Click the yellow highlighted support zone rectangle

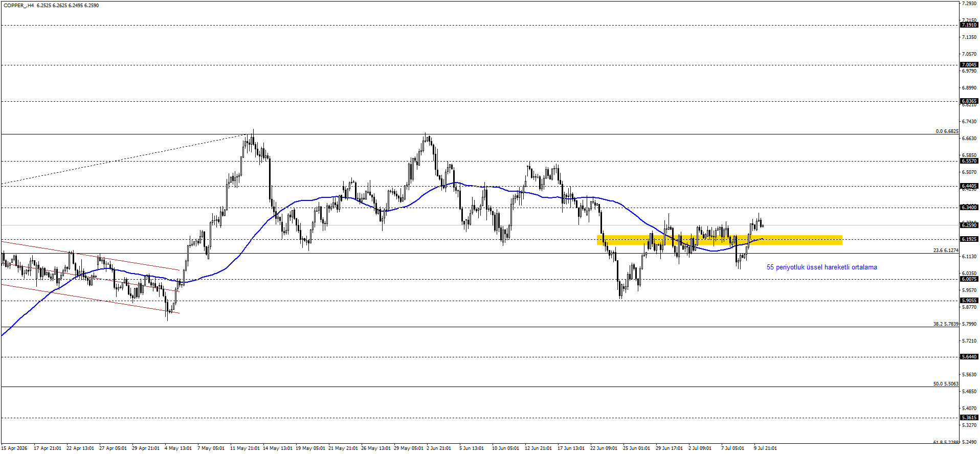click(720, 240)
